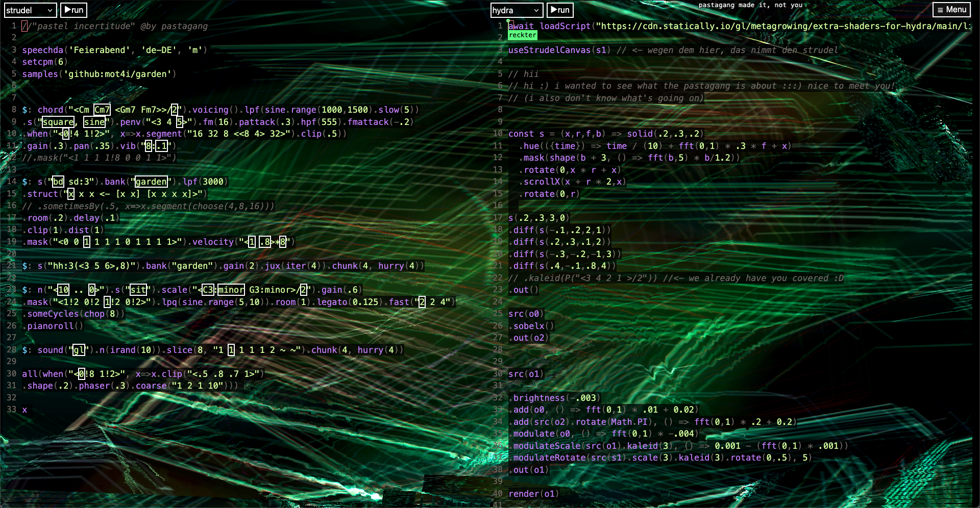Click the green "reckter" cursor label

[x=522, y=35]
